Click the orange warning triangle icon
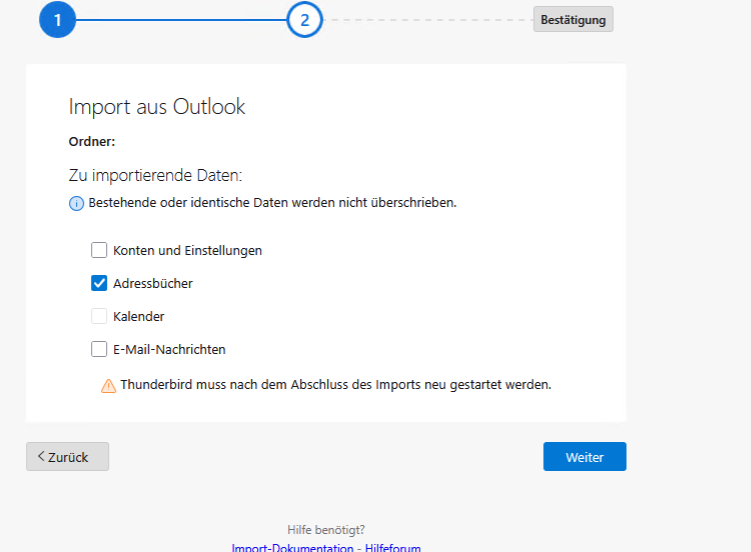This screenshot has width=751, height=552. point(108,385)
